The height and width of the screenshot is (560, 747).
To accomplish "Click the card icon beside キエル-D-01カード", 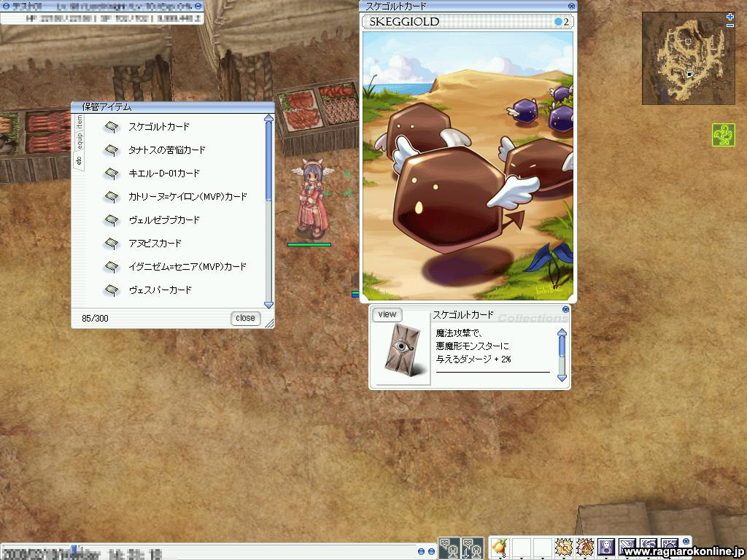I will (x=112, y=174).
